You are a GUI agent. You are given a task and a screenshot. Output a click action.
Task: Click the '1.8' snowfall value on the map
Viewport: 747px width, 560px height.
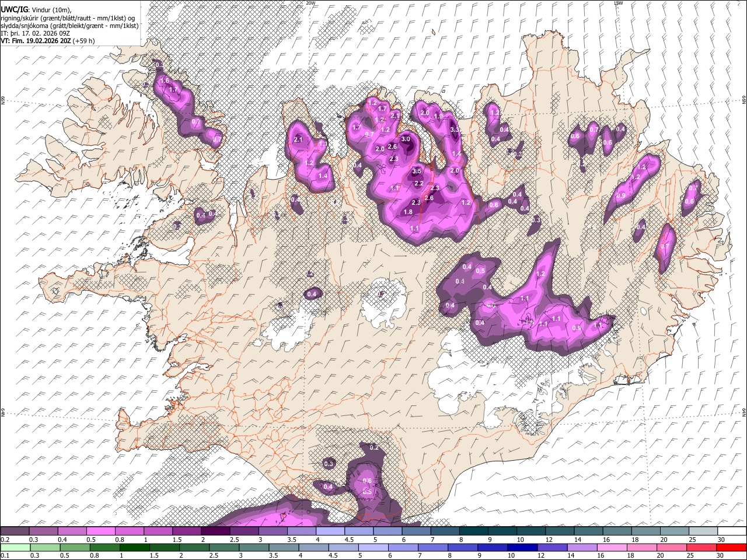409,212
